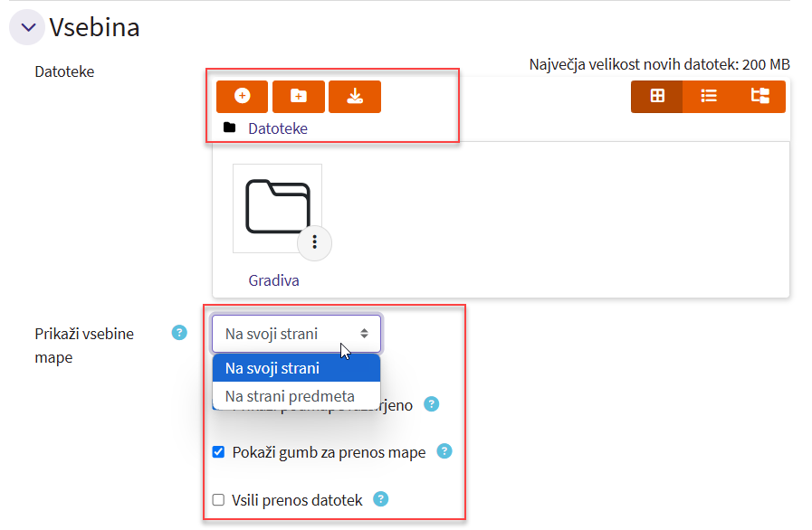The width and height of the screenshot is (812, 530).
Task: Switch to file list details view
Action: (709, 96)
